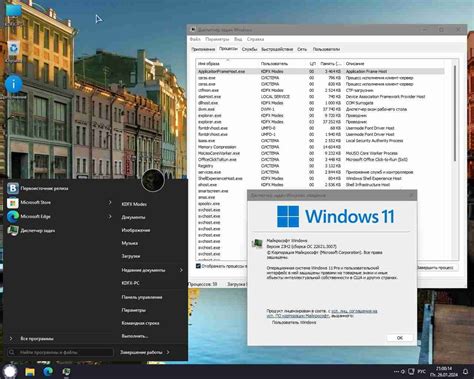The width and height of the screenshot is (474, 379).
Task: Open Загрузки in the Start menu
Action: (x=131, y=256)
